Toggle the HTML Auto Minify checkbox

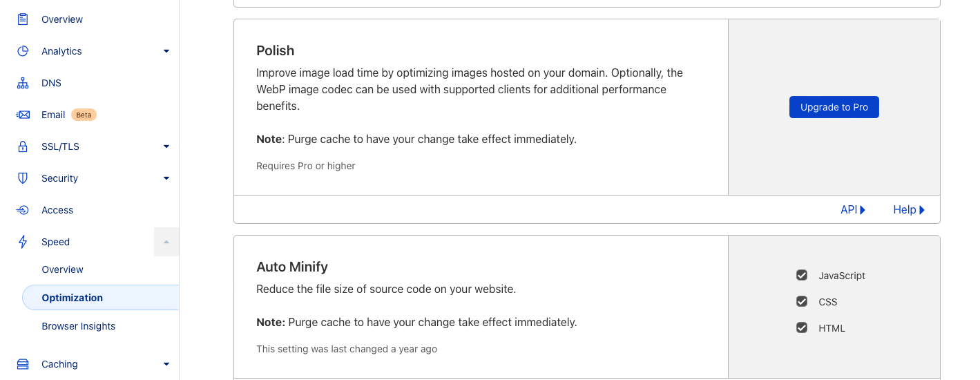click(802, 327)
